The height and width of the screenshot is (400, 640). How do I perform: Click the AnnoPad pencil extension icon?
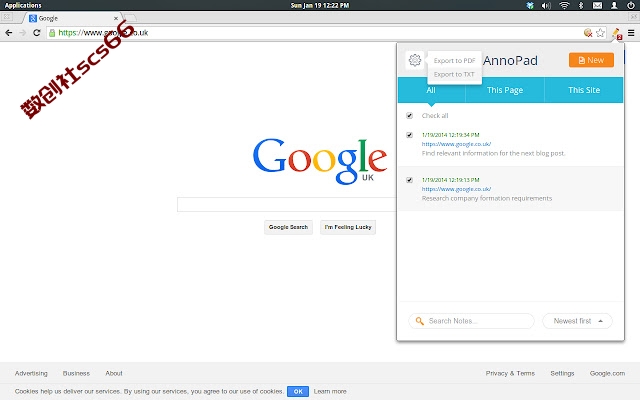click(616, 33)
